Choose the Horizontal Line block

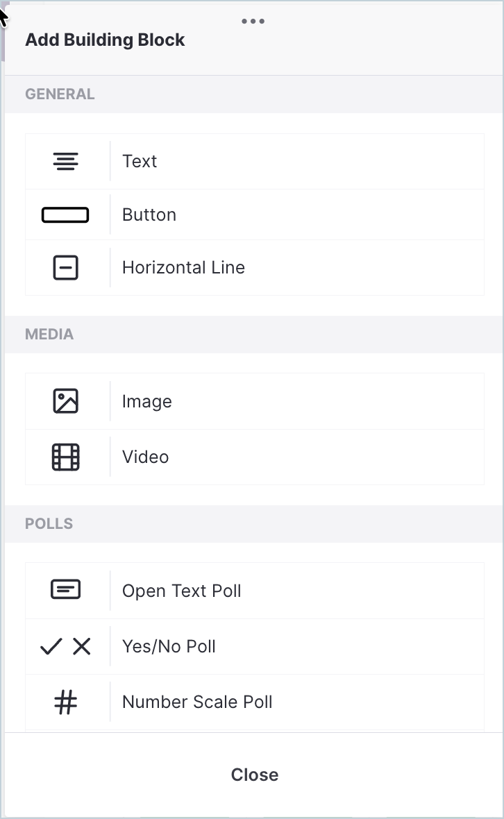click(255, 267)
